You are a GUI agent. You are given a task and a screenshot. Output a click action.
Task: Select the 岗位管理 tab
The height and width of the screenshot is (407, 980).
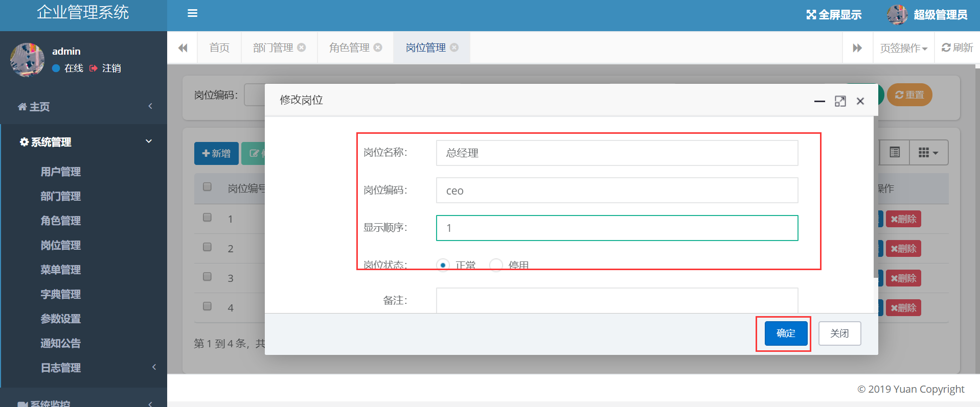point(425,47)
